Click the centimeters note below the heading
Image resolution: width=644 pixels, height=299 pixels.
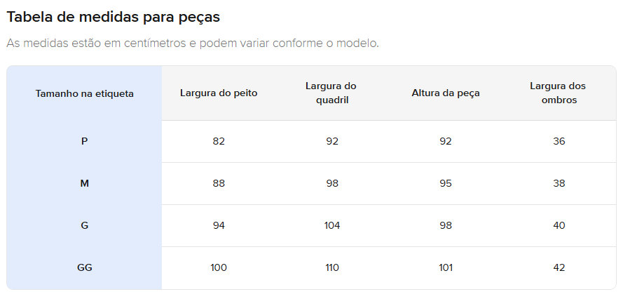click(x=193, y=43)
